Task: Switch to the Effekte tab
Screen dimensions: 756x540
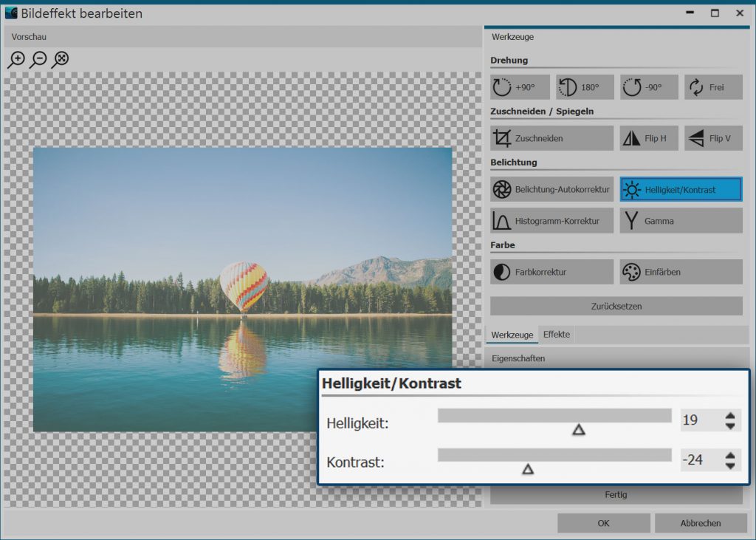Action: (556, 335)
